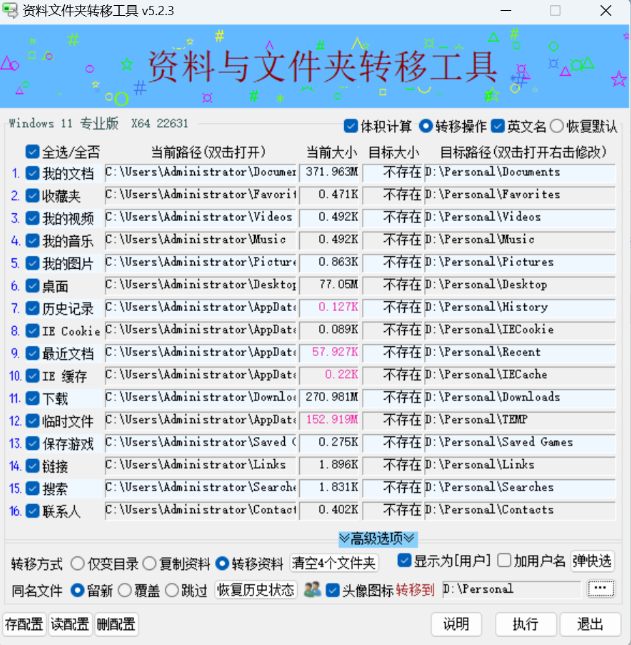
Task: Toggle the 体积计算 checkbox
Action: (351, 127)
